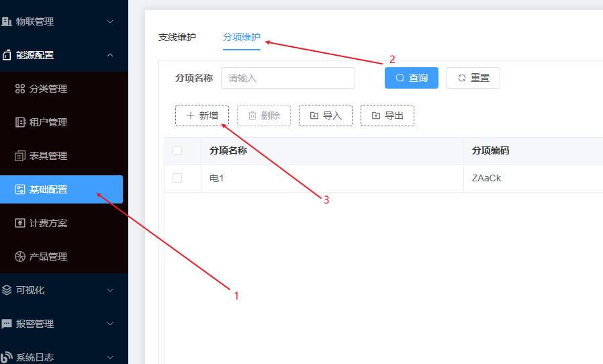Click the 能源配置 menu label
603x364 pixels.
click(x=35, y=55)
